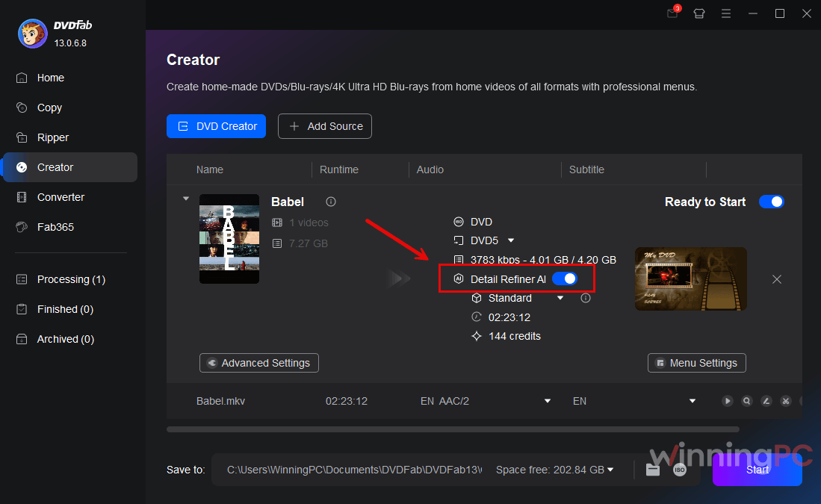The image size is (821, 504).
Task: Open the Home section in sidebar
Action: [50, 78]
